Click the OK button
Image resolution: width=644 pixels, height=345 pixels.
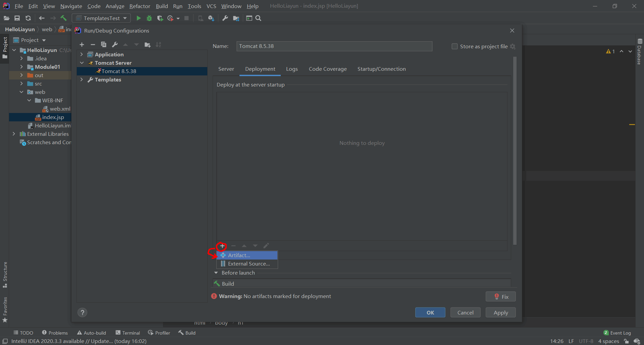[430, 312]
